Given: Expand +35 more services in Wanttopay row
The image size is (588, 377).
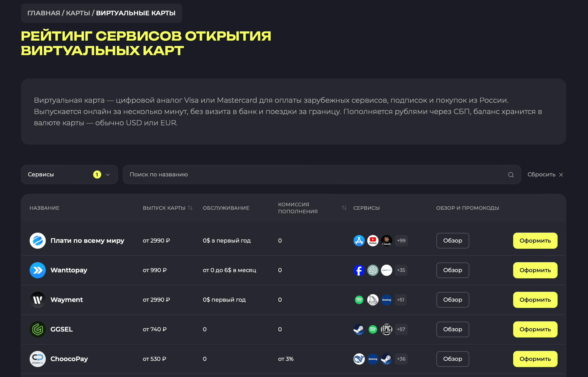Looking at the screenshot, I should tap(401, 270).
